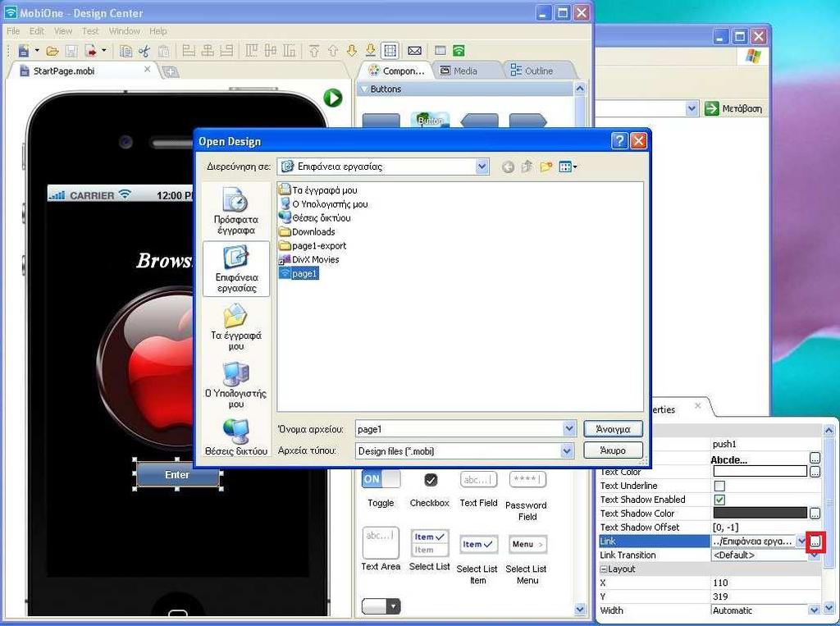Viewport: 840px width, 626px height.
Task: Open 'Πρόσφατα έγγραφα' in places bar
Action: point(235,211)
